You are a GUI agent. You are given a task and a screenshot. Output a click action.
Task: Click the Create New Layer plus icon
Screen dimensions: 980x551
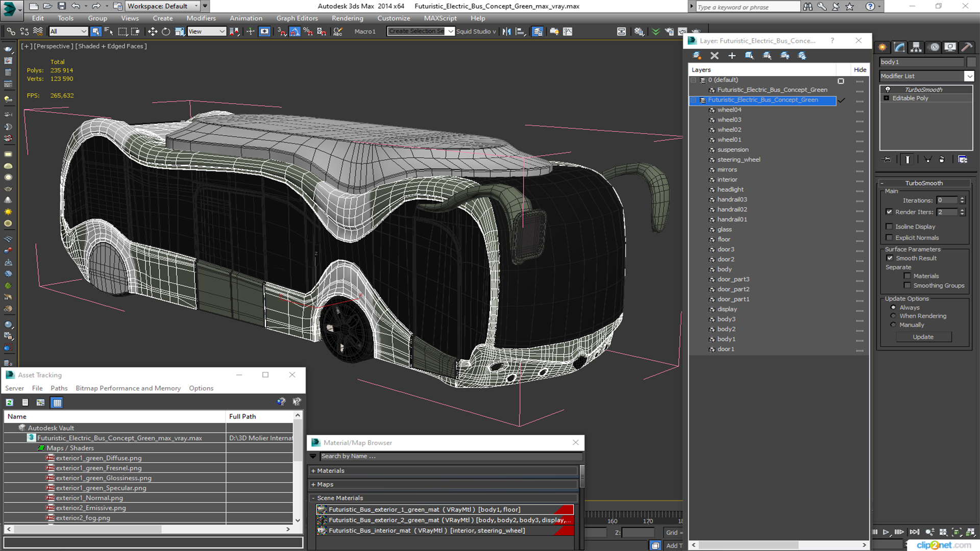click(731, 56)
